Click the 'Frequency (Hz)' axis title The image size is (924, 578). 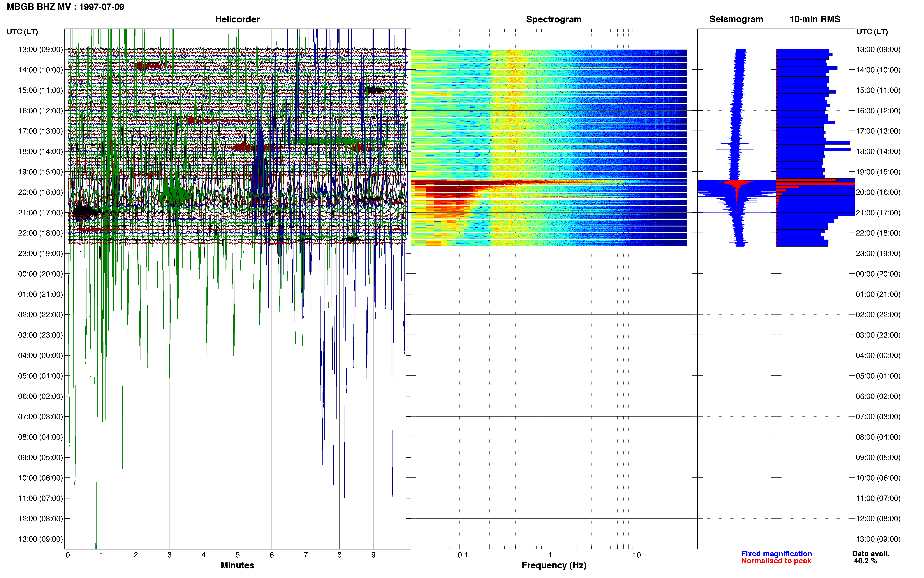[x=554, y=565]
